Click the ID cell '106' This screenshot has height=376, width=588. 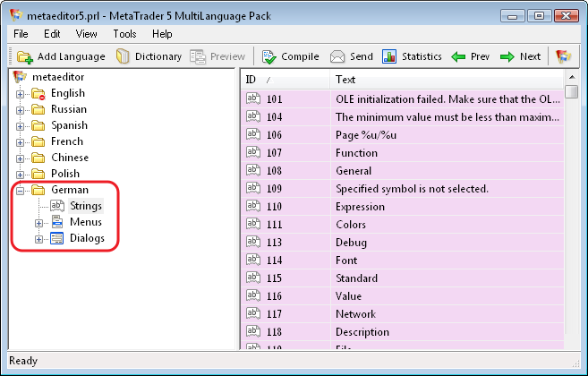coord(274,134)
